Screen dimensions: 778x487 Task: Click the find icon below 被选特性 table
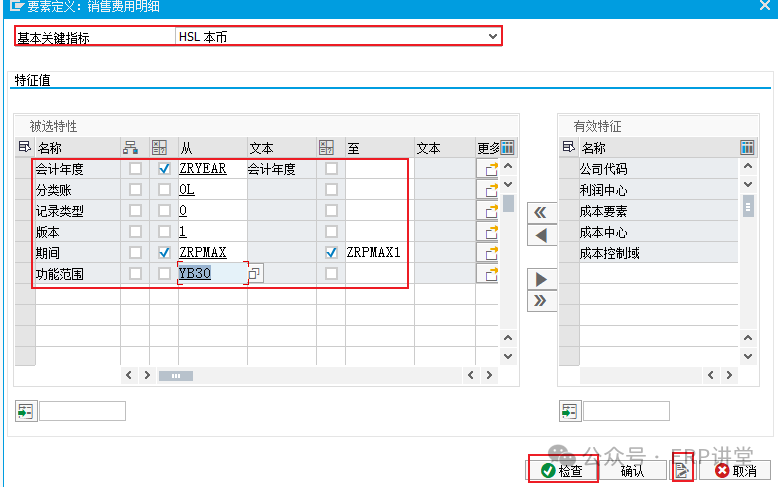[25, 411]
